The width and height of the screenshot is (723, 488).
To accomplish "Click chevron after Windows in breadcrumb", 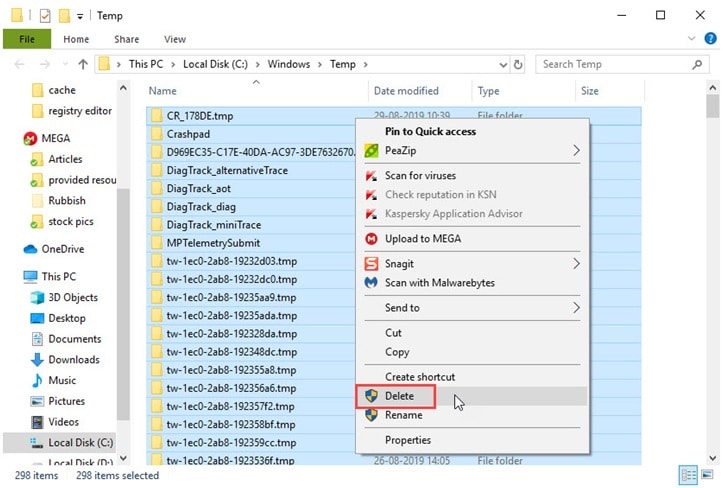I will pos(320,65).
